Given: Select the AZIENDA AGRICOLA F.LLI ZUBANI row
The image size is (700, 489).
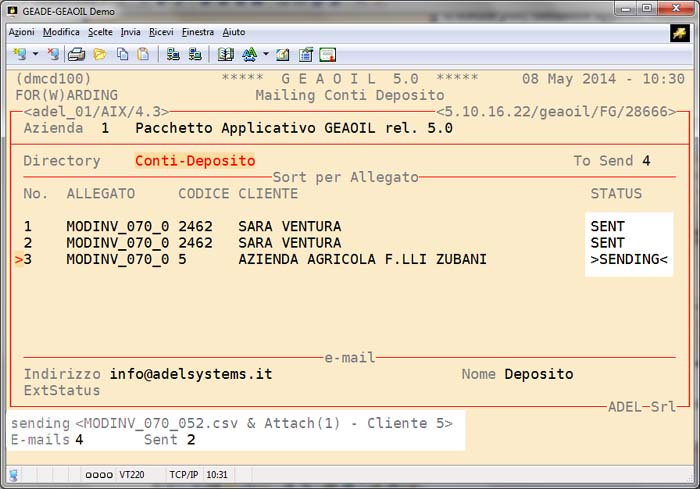Looking at the screenshot, I should click(x=362, y=260).
